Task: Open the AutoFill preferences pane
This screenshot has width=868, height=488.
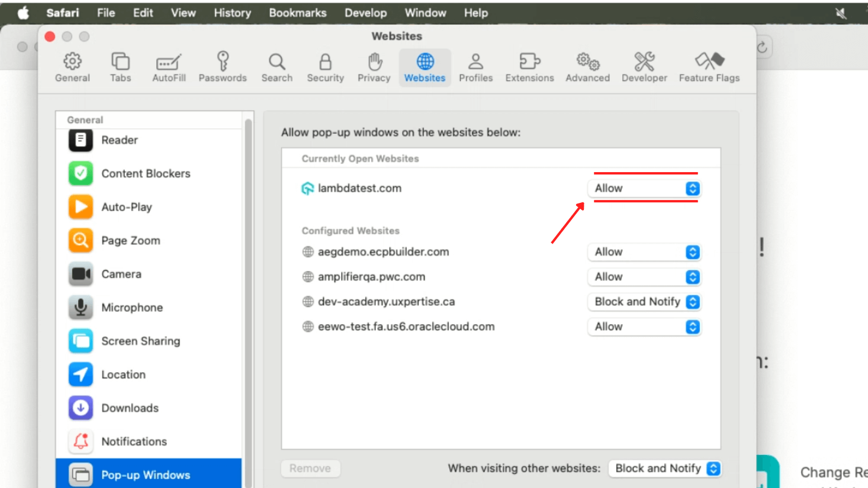Action: [169, 67]
